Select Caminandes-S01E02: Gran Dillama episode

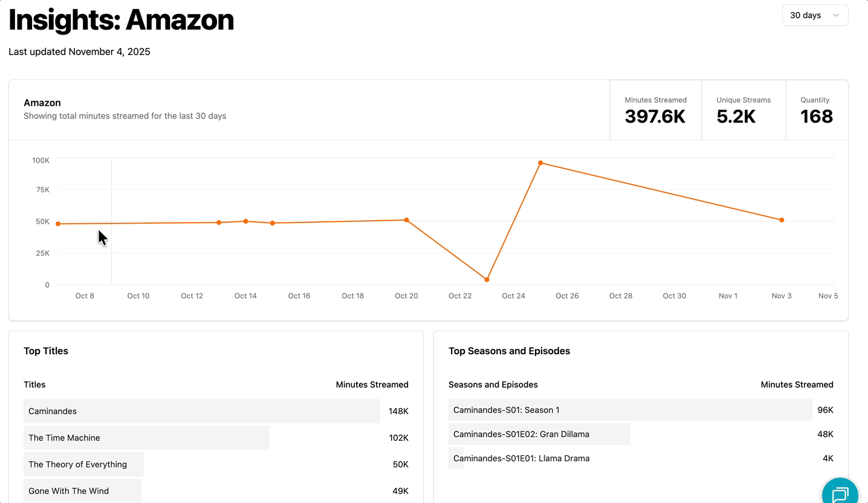[539, 434]
